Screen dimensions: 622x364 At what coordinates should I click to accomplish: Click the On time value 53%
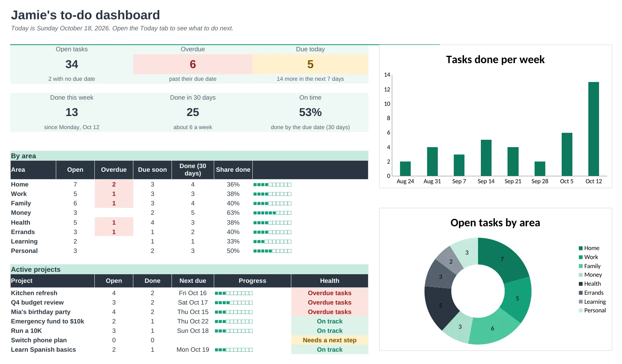point(311,112)
